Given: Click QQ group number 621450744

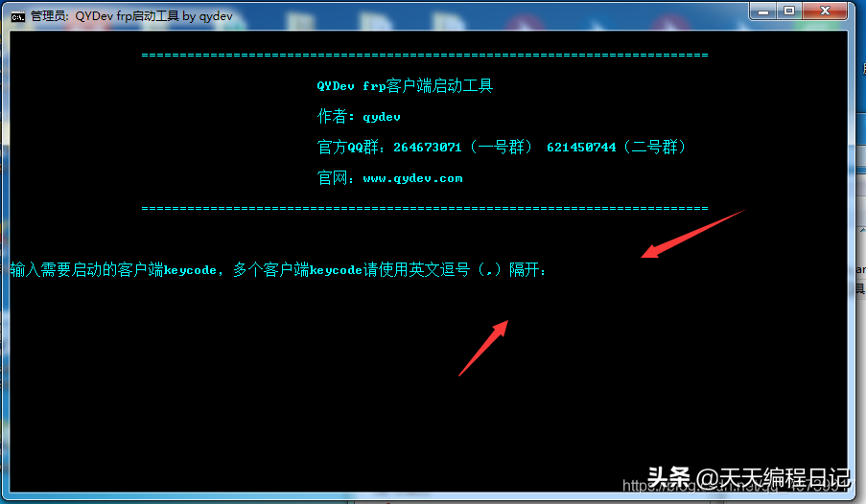Looking at the screenshot, I should [x=581, y=148].
